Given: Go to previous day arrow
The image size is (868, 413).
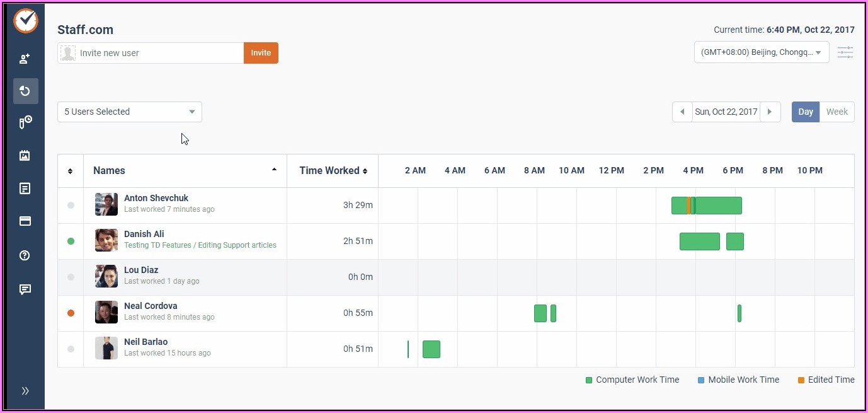Looking at the screenshot, I should coord(682,112).
